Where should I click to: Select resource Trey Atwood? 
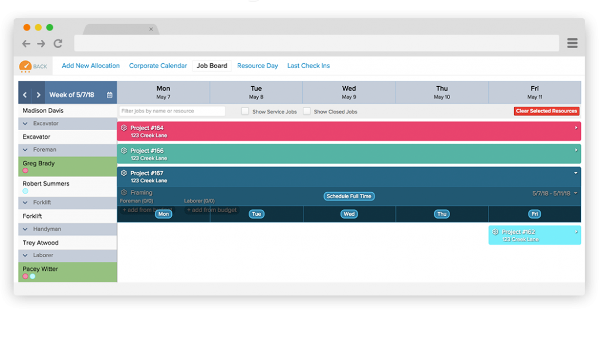point(68,243)
